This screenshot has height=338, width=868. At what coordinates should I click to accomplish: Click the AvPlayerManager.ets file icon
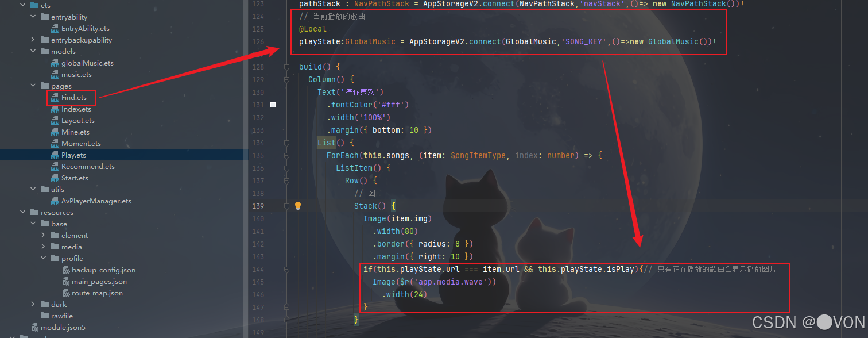55,201
